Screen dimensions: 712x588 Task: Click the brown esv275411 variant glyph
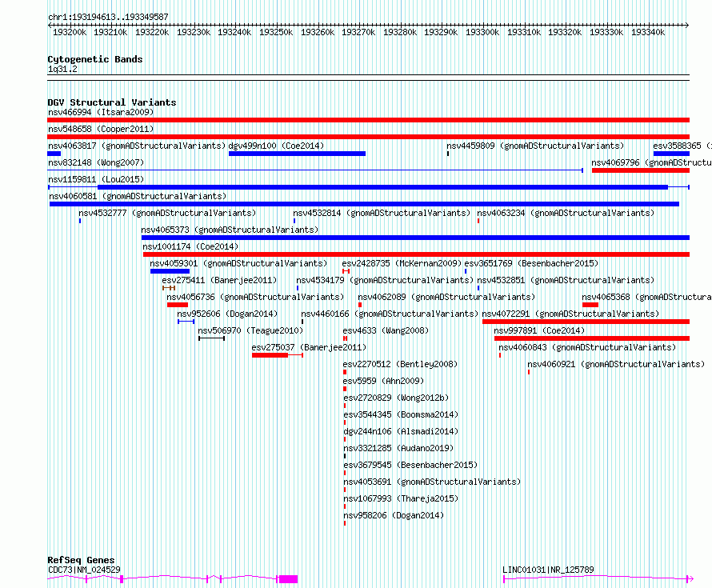point(169,288)
